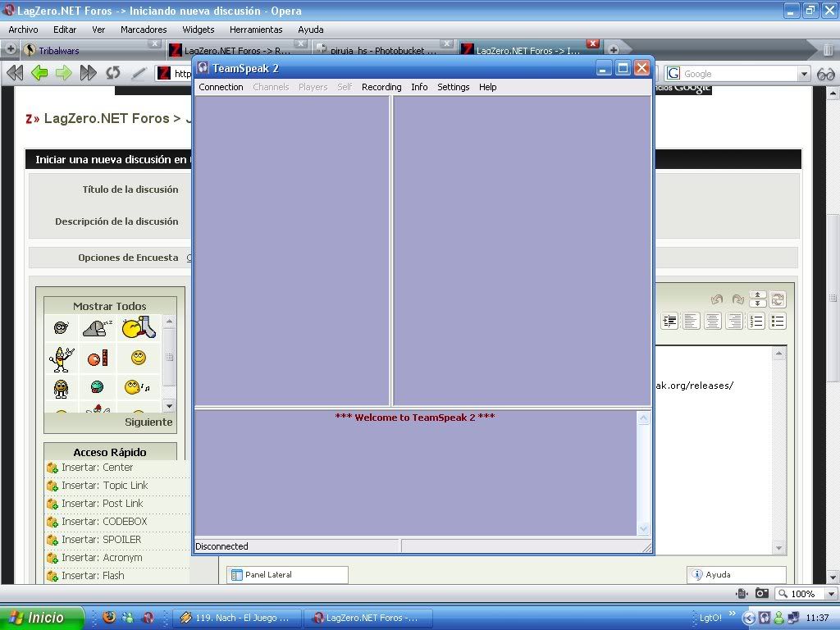The width and height of the screenshot is (840, 630).
Task: Click Insertar: Post Link quick access item
Action: [x=103, y=504]
